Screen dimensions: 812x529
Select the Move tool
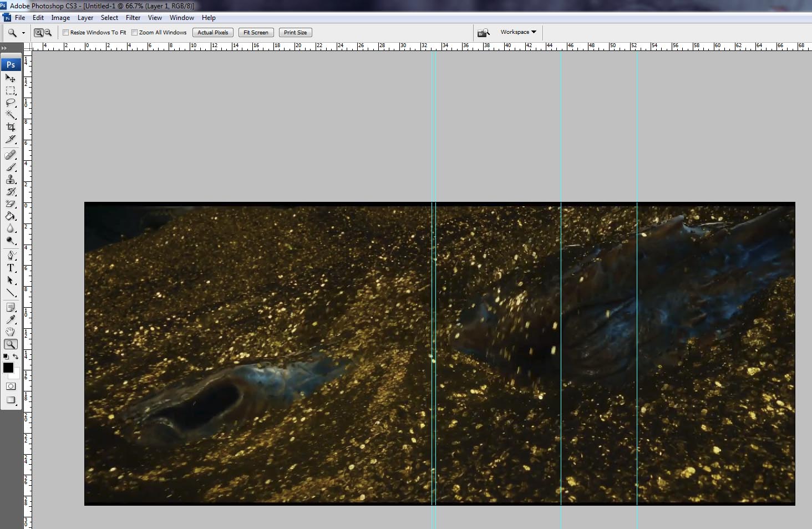pyautogui.click(x=11, y=78)
